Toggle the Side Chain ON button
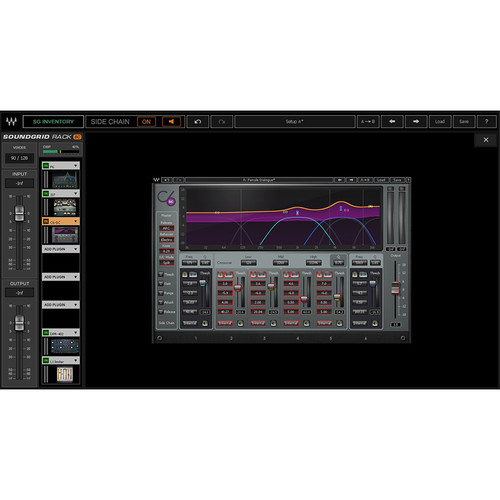 point(146,122)
